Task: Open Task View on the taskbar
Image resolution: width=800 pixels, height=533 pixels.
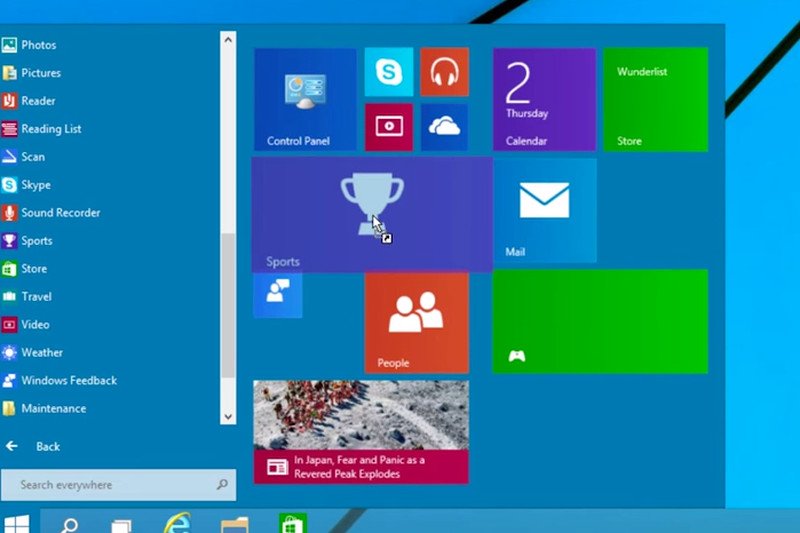Action: pos(121,525)
